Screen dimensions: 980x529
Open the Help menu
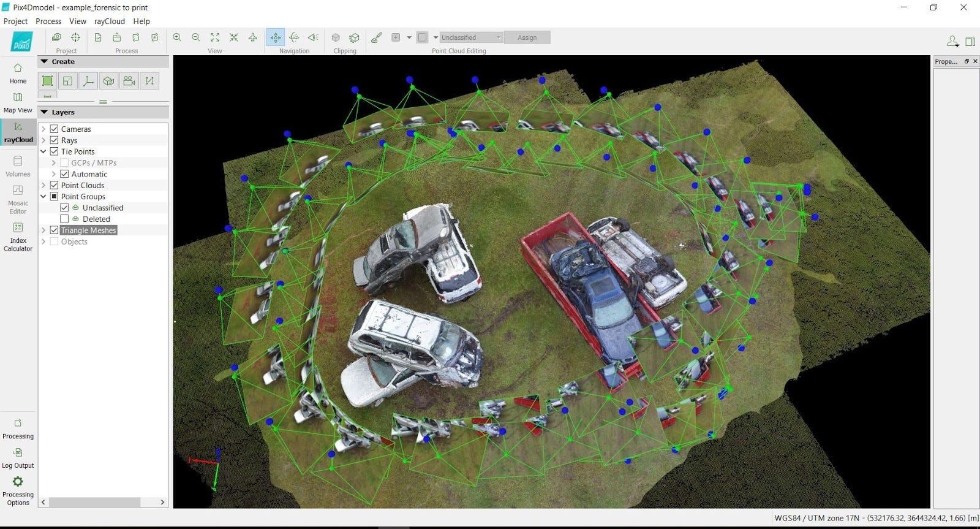pyautogui.click(x=141, y=21)
